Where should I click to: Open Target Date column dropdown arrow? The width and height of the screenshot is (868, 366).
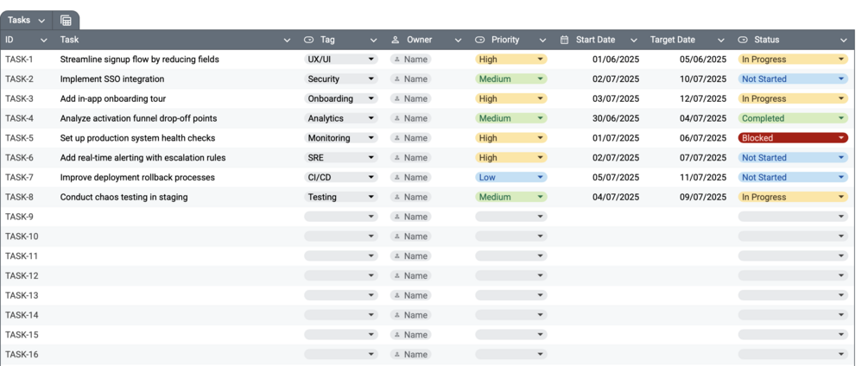coord(721,41)
